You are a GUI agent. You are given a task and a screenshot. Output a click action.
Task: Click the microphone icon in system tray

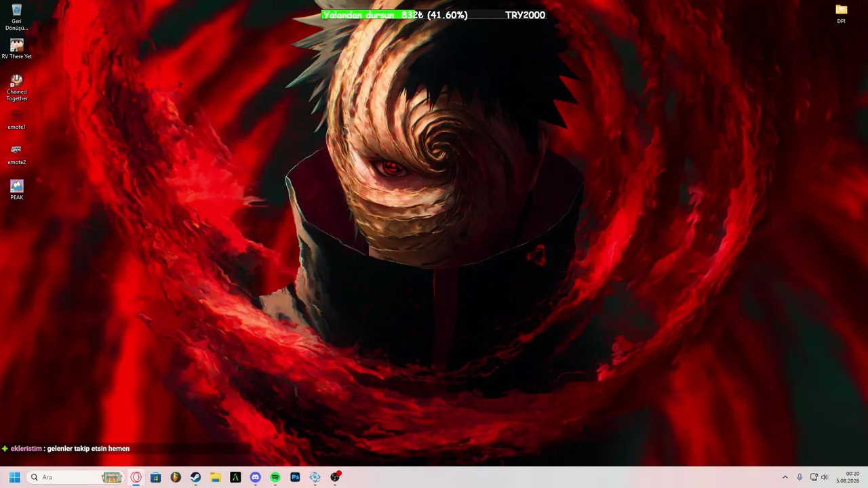[800, 477]
